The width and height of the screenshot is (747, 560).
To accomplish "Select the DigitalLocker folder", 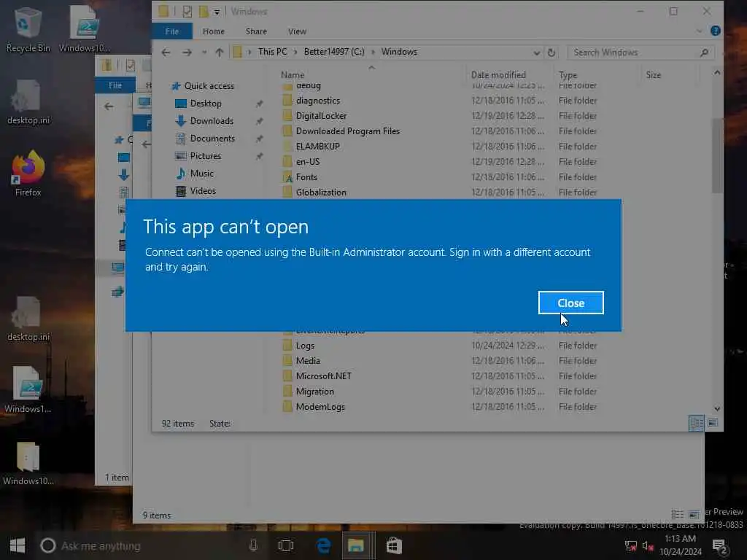I will (321, 116).
